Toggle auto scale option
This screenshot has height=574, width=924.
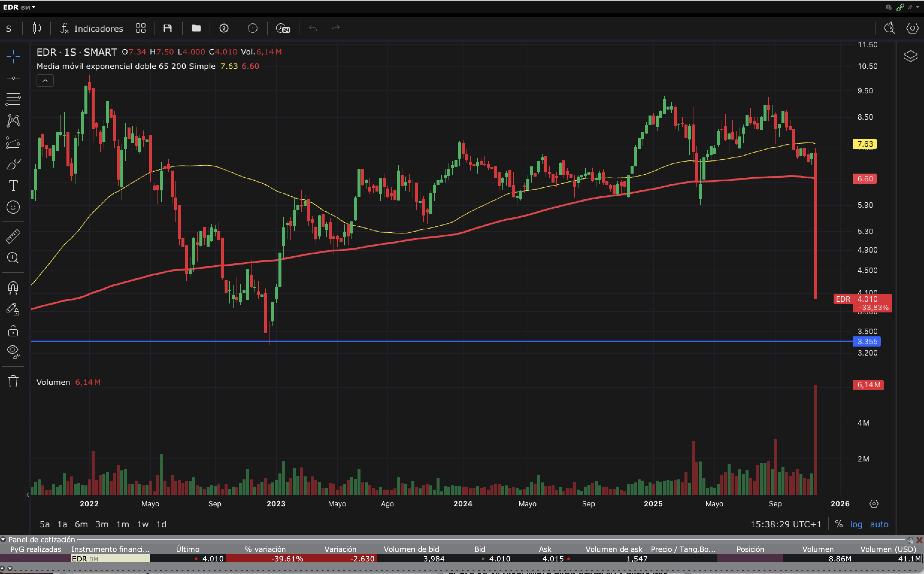pos(879,524)
